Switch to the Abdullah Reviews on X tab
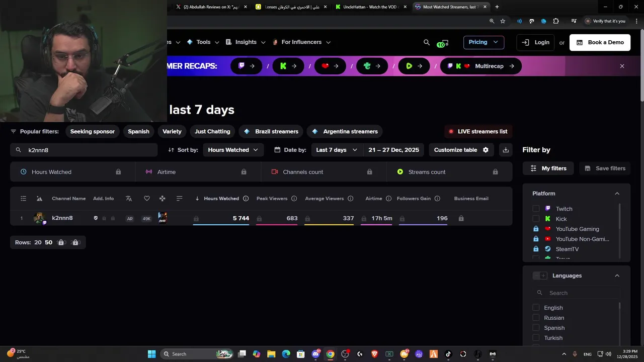The height and width of the screenshot is (362, 644). click(x=211, y=7)
